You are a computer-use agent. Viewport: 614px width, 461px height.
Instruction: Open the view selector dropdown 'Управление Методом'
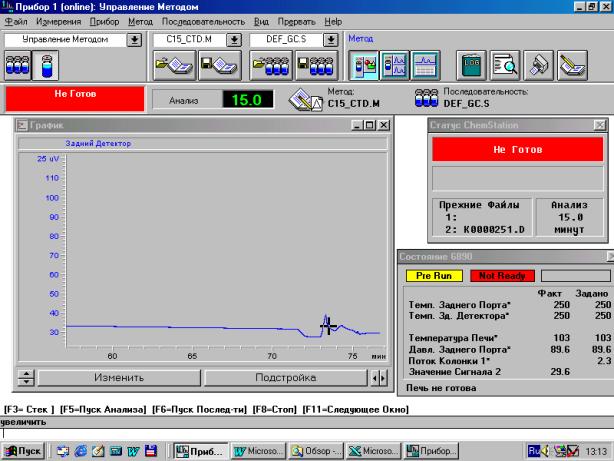coord(134,40)
